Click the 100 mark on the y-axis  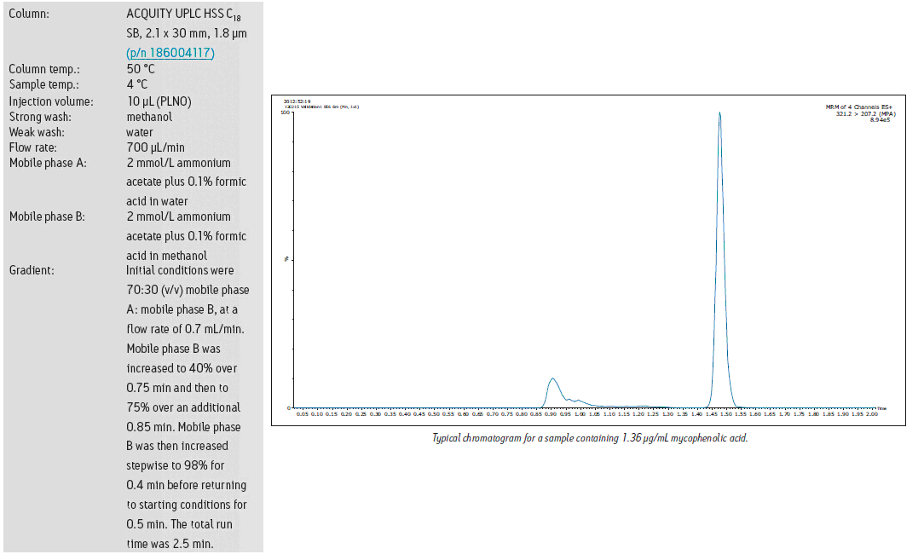(x=286, y=113)
